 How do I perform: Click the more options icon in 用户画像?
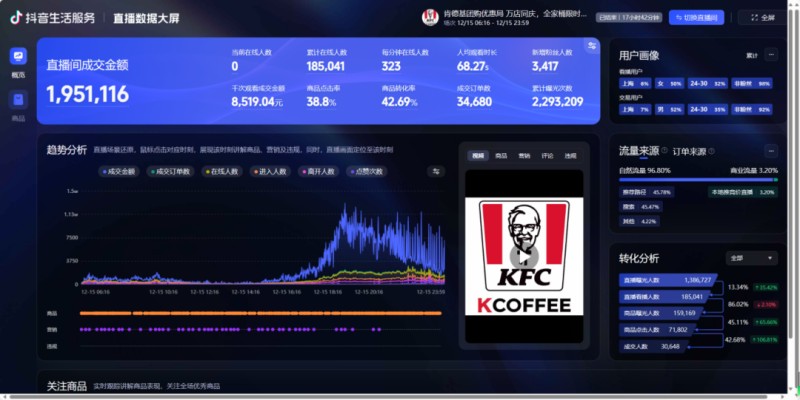pyautogui.click(x=771, y=54)
